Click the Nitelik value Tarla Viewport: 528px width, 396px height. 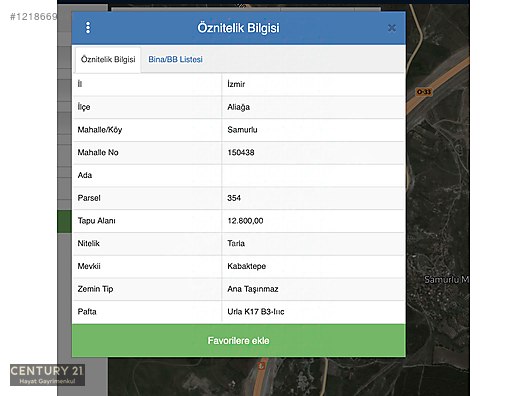(236, 243)
